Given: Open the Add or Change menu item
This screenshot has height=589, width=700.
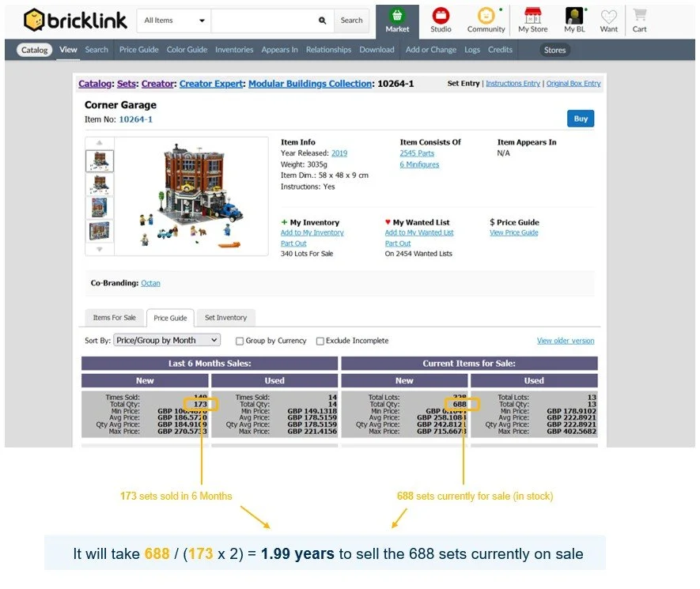Looking at the screenshot, I should point(431,50).
